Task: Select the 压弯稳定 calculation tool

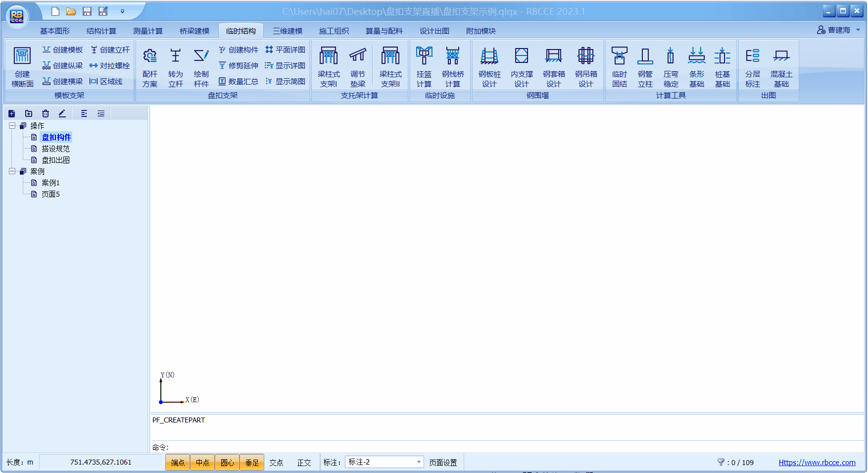Action: [671, 66]
